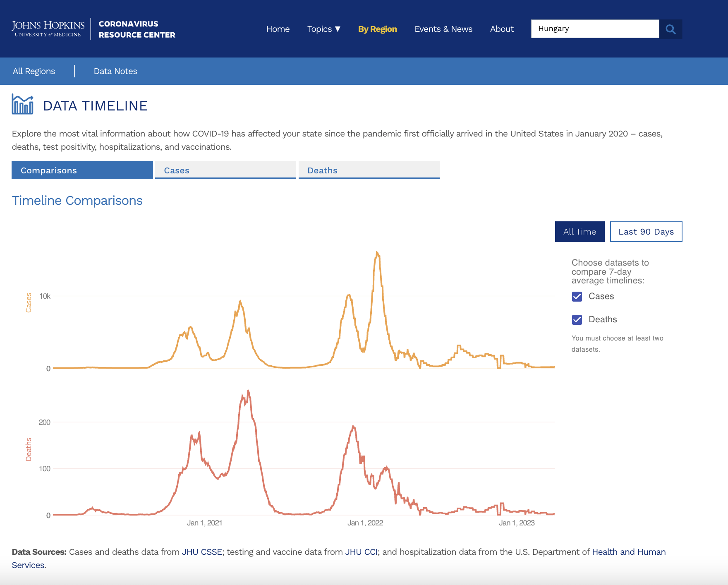Open the By Region menu item
The width and height of the screenshot is (728, 585).
pos(377,29)
